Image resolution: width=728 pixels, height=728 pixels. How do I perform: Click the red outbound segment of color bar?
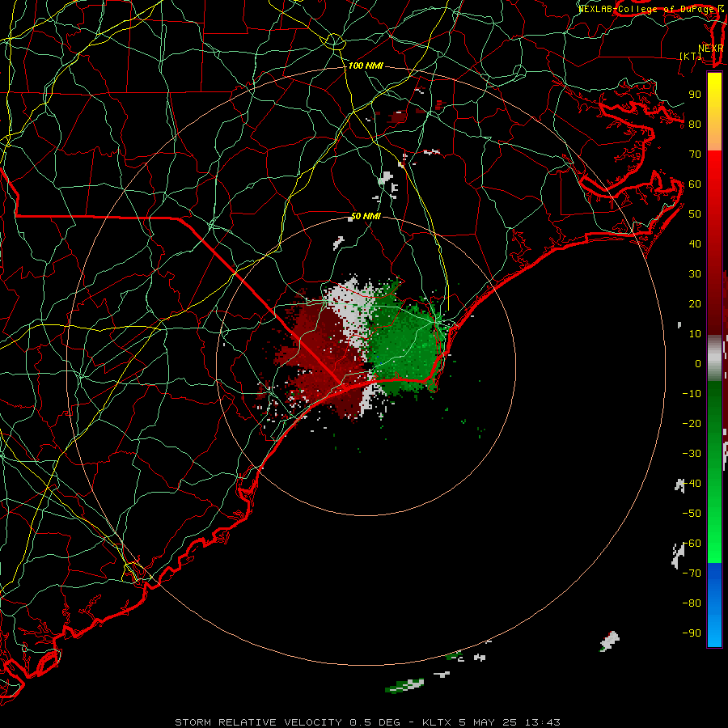click(714, 243)
